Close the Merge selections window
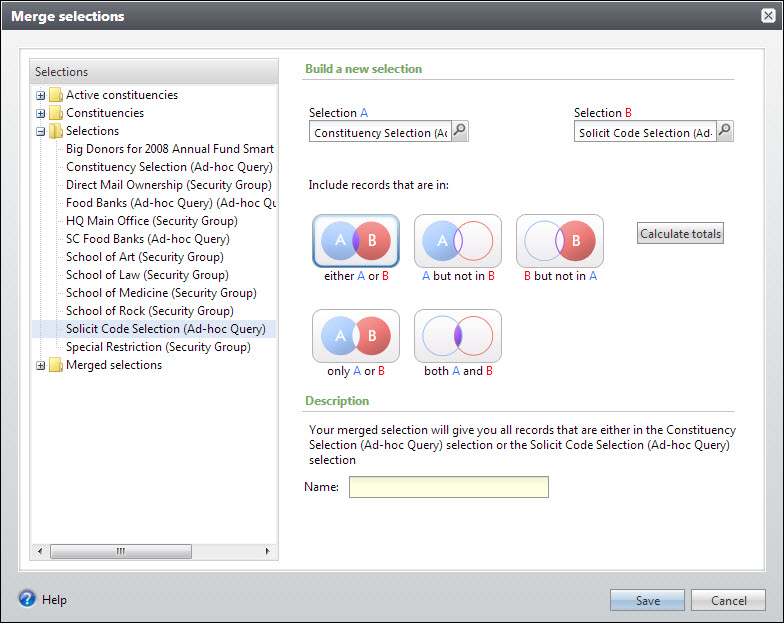The width and height of the screenshot is (784, 623). tap(768, 16)
